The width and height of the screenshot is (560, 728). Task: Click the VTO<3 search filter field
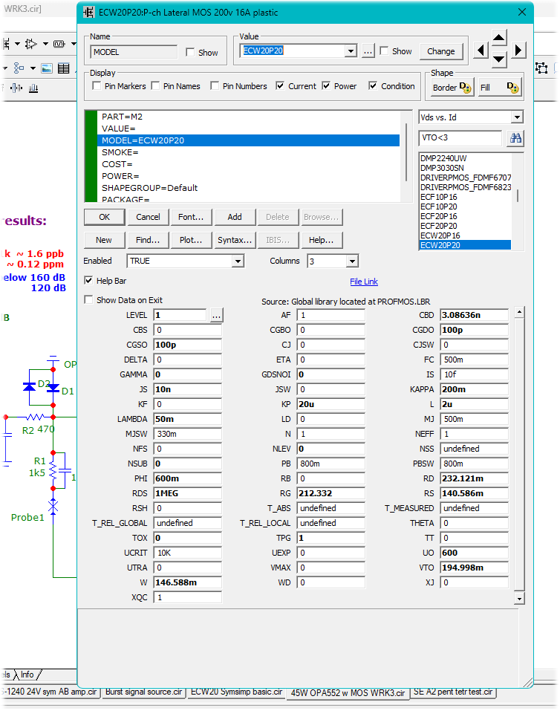(460, 138)
